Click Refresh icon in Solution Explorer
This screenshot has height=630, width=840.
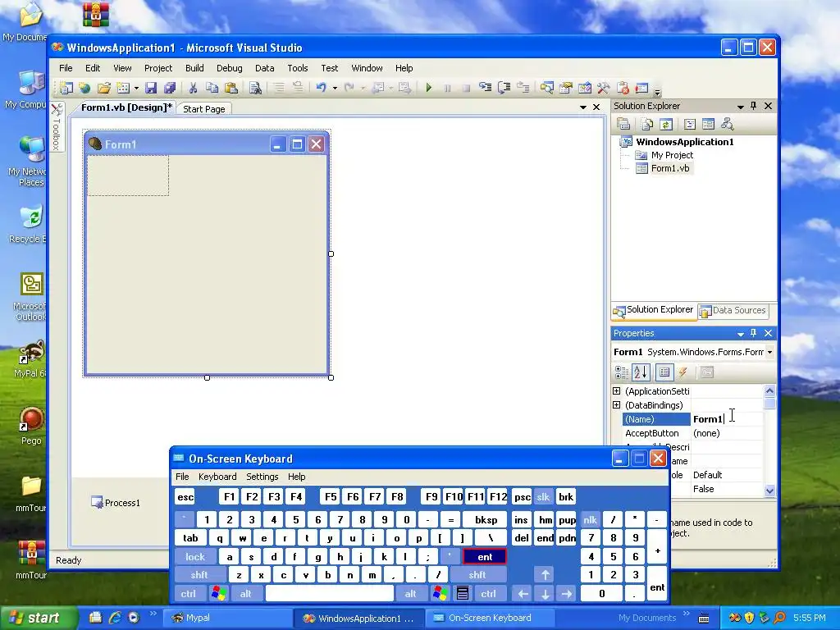point(666,125)
